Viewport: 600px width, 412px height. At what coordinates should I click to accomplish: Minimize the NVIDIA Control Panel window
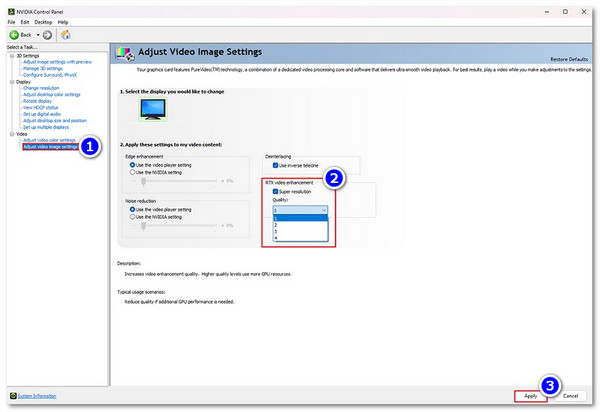pyautogui.click(x=547, y=12)
